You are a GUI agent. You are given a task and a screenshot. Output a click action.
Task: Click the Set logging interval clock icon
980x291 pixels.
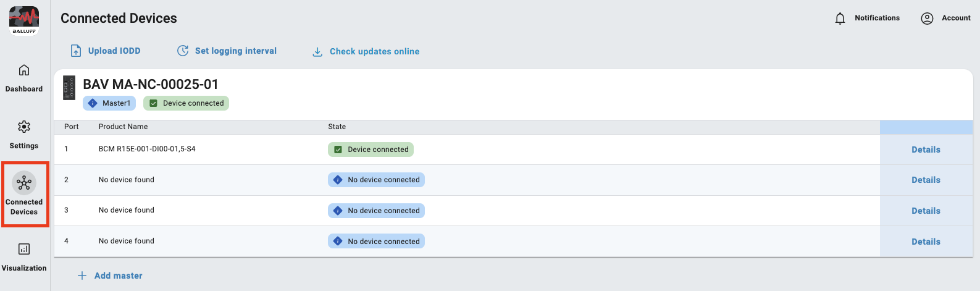click(x=183, y=51)
